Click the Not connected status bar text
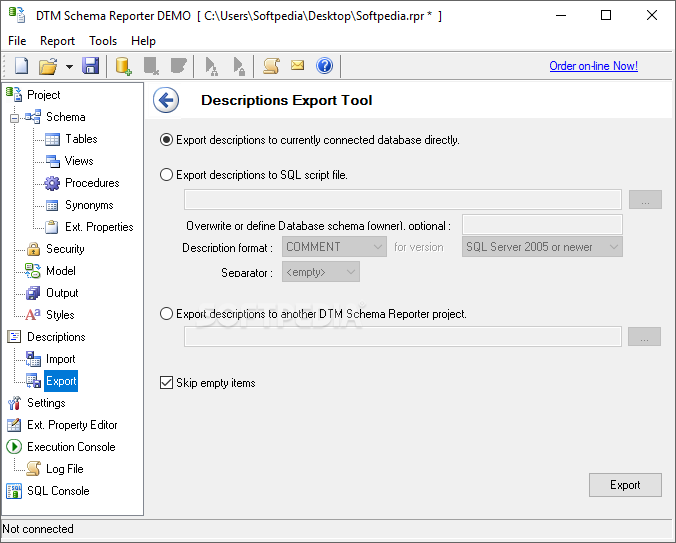 click(x=38, y=529)
